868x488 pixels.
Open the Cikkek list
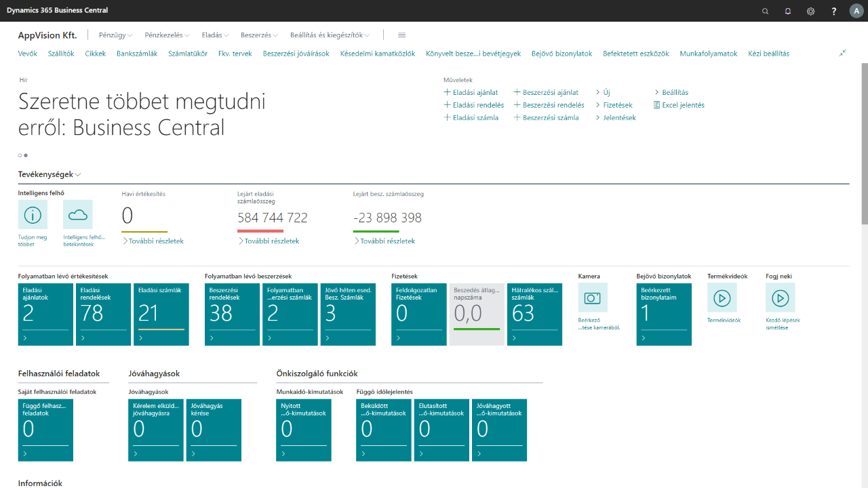[96, 54]
